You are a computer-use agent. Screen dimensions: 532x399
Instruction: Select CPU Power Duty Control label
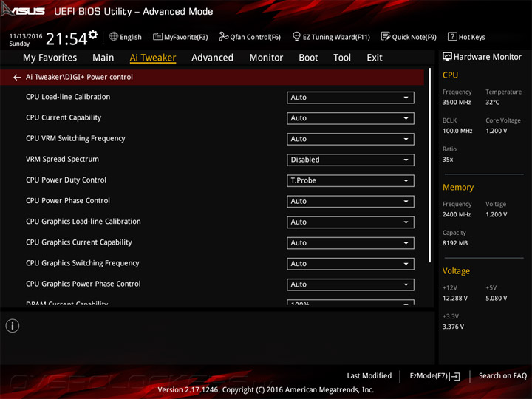click(66, 180)
